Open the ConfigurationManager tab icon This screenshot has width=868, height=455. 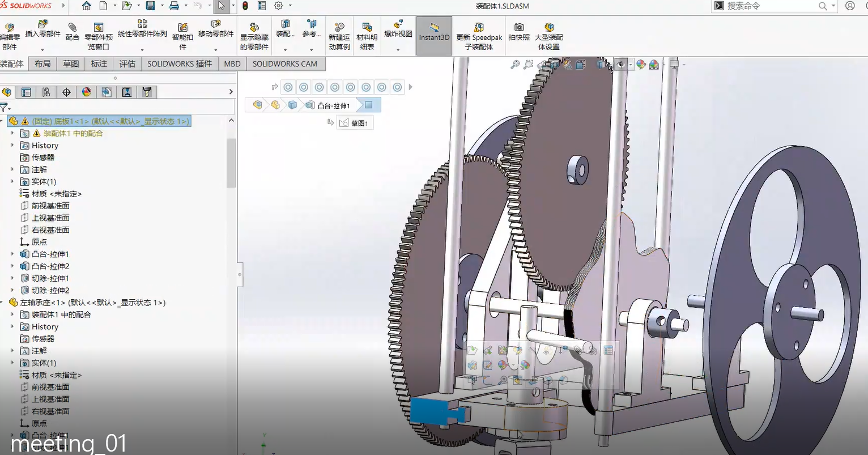click(x=46, y=92)
